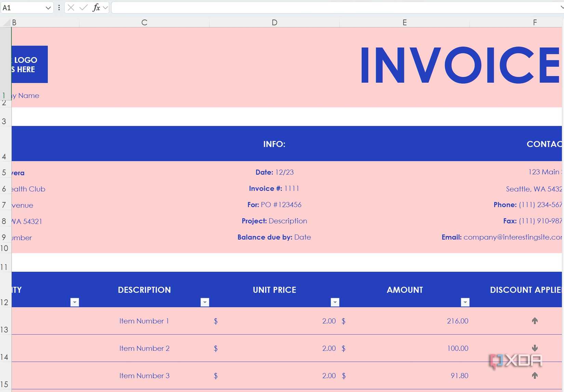Click the up arrow icon in row 15
This screenshot has height=392, width=564.
pos(535,375)
